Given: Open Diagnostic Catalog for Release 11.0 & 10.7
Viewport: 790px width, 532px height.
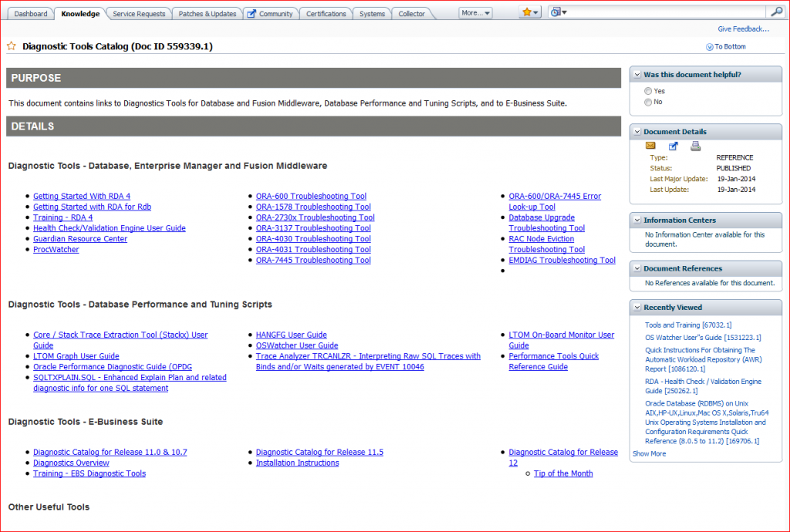Looking at the screenshot, I should tap(110, 452).
